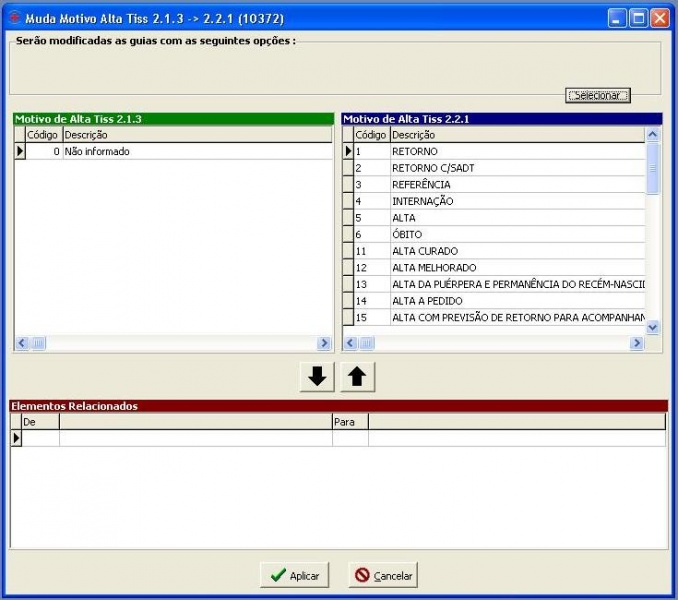Image resolution: width=678 pixels, height=600 pixels.
Task: Click the Selecionar button
Action: tap(598, 96)
